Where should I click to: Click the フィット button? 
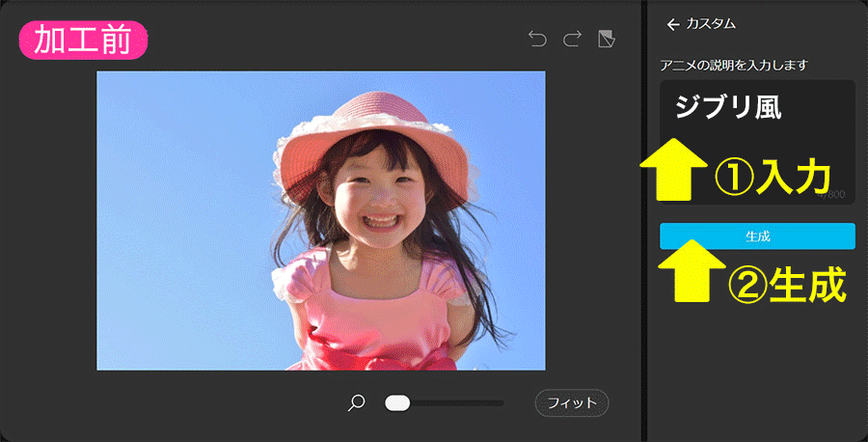572,402
